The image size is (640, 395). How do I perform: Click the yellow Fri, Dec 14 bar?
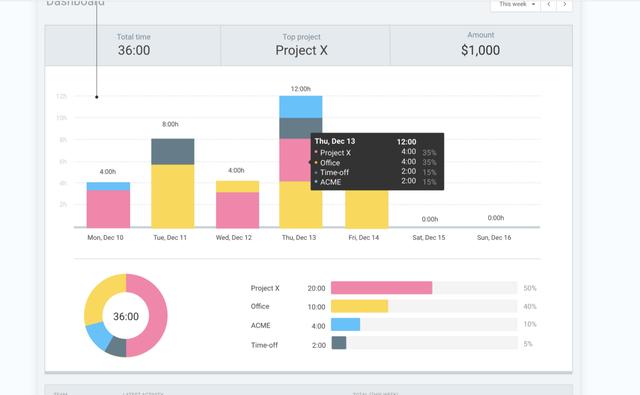coord(367,209)
